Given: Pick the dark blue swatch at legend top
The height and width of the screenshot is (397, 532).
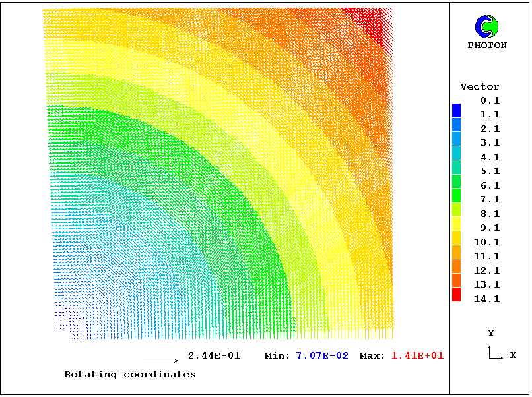Looking at the screenshot, I should tap(457, 110).
